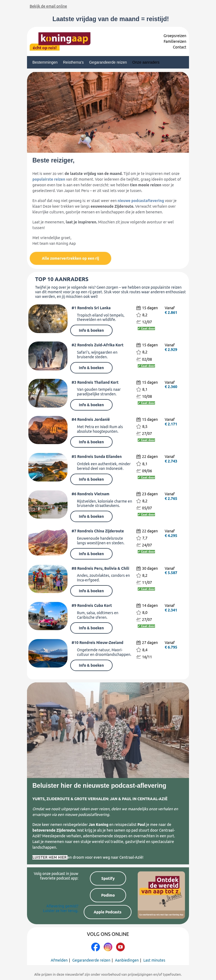Click the Facebook icon
Image resolution: width=216 pixels, height=980 pixels.
tap(96, 946)
